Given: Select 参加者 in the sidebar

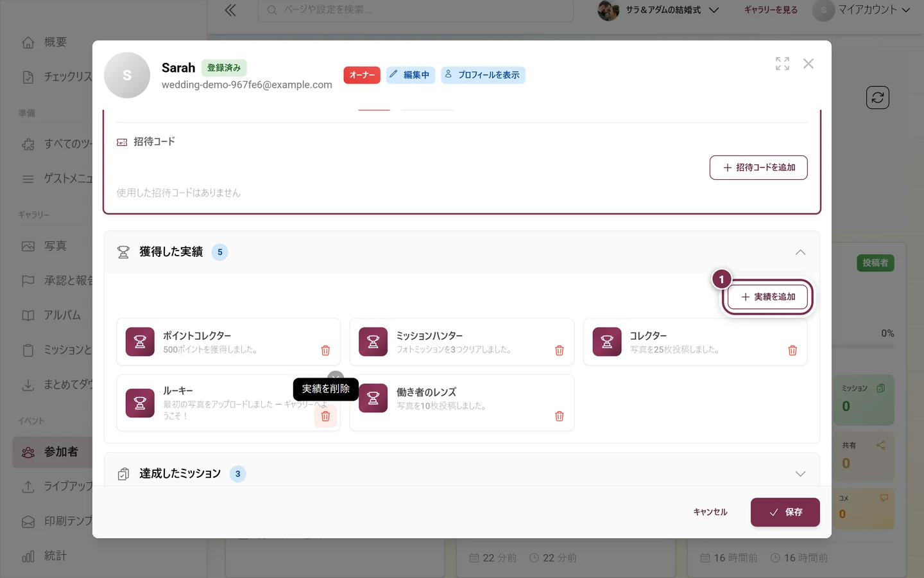Looking at the screenshot, I should (x=53, y=452).
